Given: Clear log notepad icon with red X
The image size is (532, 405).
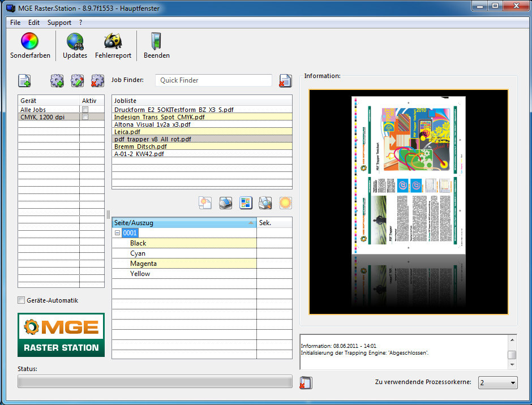Looking at the screenshot, I should click(306, 382).
